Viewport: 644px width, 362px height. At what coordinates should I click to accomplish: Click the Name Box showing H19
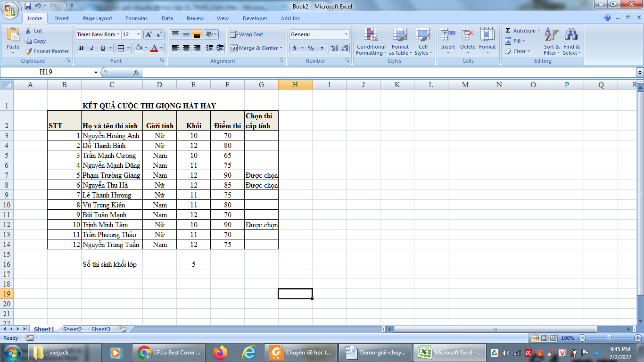[46, 72]
